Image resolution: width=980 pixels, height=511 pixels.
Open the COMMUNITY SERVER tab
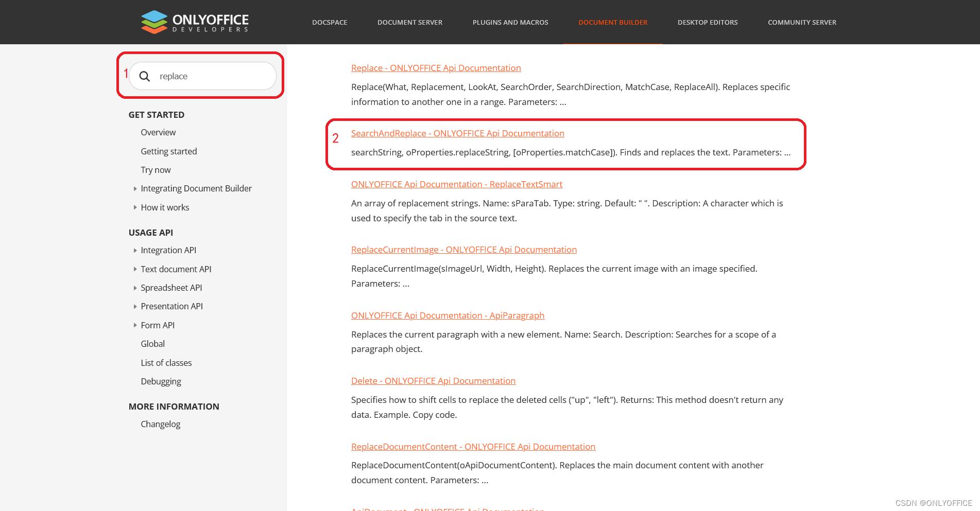802,23
